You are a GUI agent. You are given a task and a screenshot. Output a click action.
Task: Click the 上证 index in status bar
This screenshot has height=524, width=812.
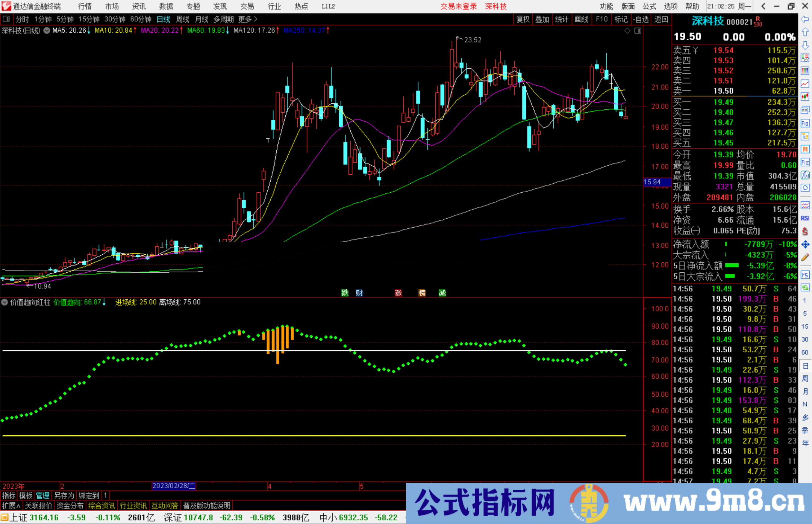coord(18,518)
